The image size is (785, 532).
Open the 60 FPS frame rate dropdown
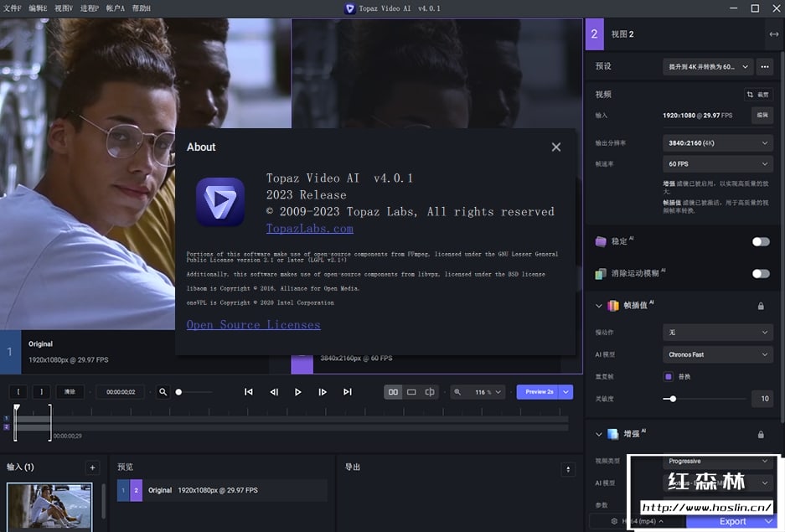click(718, 164)
